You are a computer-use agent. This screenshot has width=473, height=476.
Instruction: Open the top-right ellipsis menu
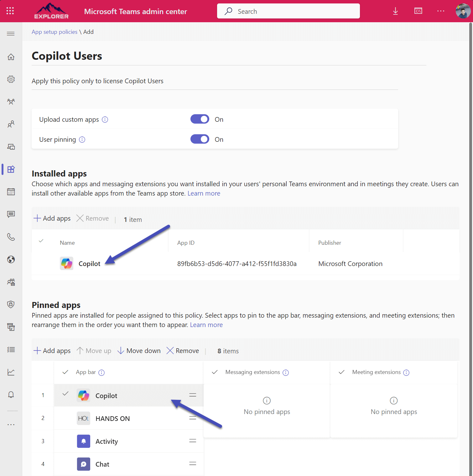[441, 11]
